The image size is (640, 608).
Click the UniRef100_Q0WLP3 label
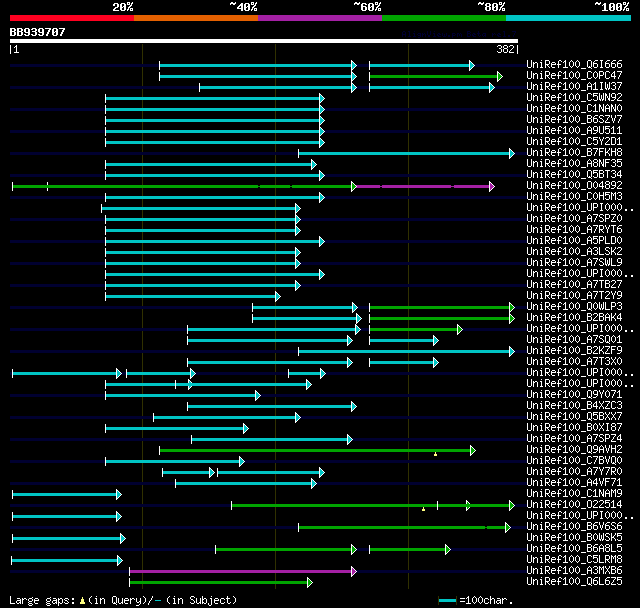pos(574,307)
